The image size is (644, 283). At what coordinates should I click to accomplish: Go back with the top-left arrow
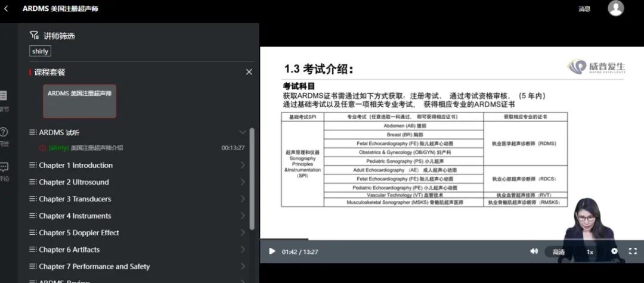tap(6, 8)
